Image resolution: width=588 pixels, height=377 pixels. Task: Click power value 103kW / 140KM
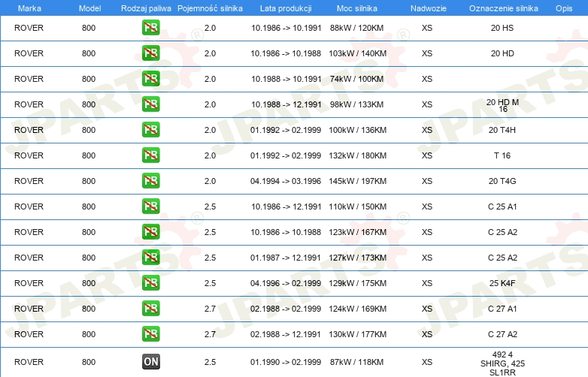click(357, 53)
